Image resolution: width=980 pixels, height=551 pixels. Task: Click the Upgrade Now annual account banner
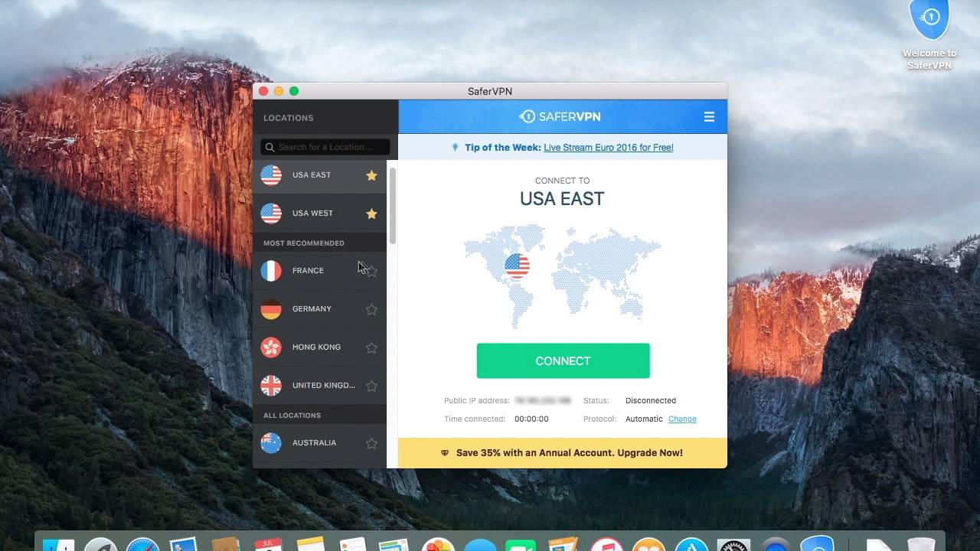[x=563, y=453]
